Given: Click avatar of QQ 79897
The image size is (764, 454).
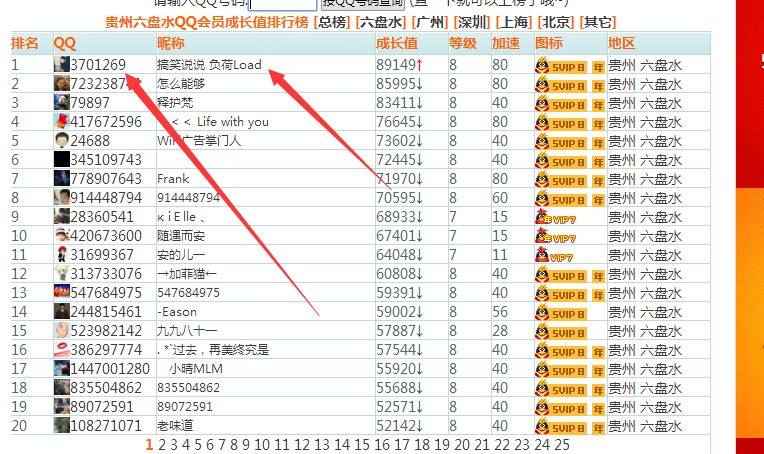Looking at the screenshot, I should 61,102.
